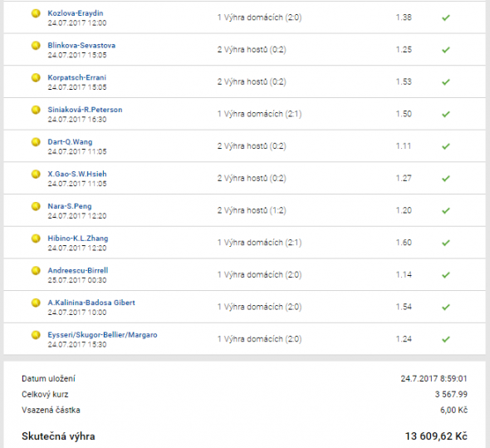Click the odds value 1.53
The width and height of the screenshot is (490, 448).
point(404,81)
